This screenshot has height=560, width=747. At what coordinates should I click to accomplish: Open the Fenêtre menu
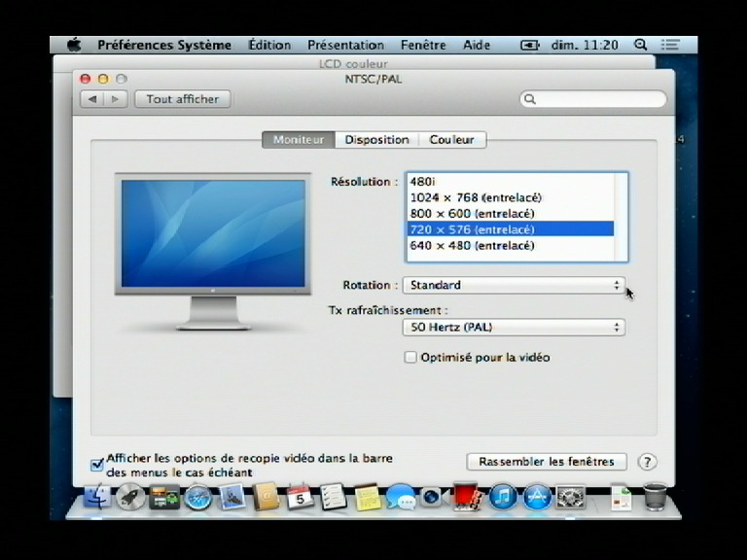point(423,46)
